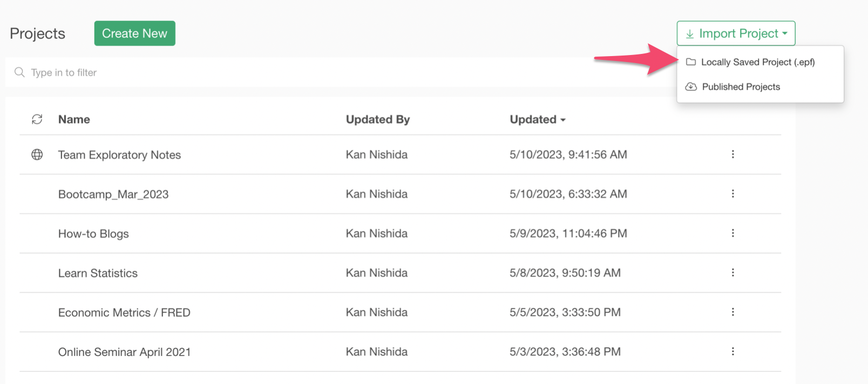
Task: Click the refresh icon beside Name header
Action: point(37,119)
